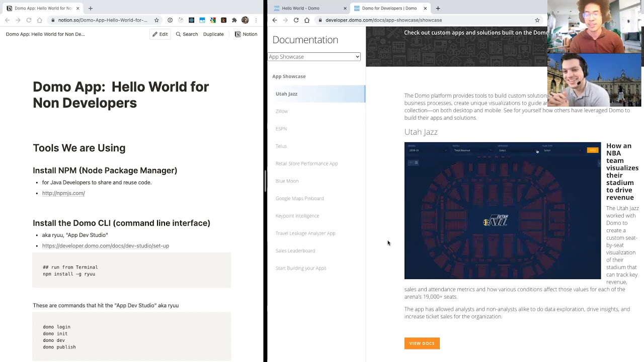The image size is (644, 362).
Task: Click the lock icon beside the notion.so URL
Action: pyautogui.click(x=53, y=20)
